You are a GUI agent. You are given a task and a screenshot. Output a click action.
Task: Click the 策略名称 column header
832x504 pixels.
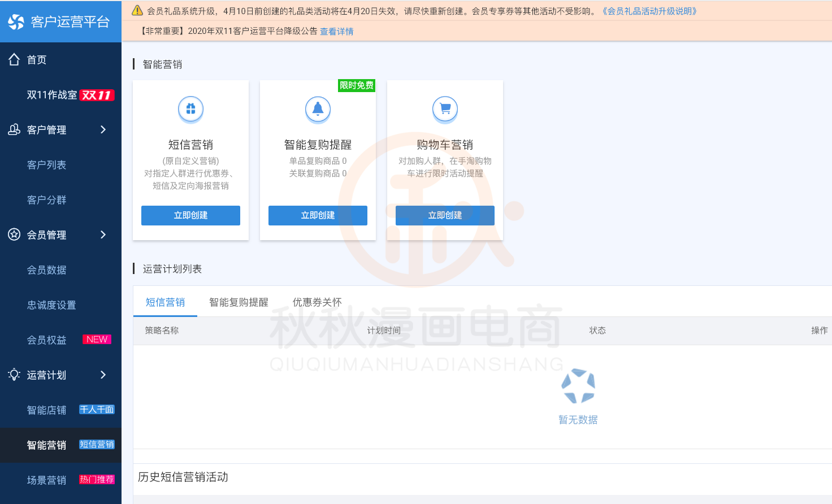tap(162, 331)
